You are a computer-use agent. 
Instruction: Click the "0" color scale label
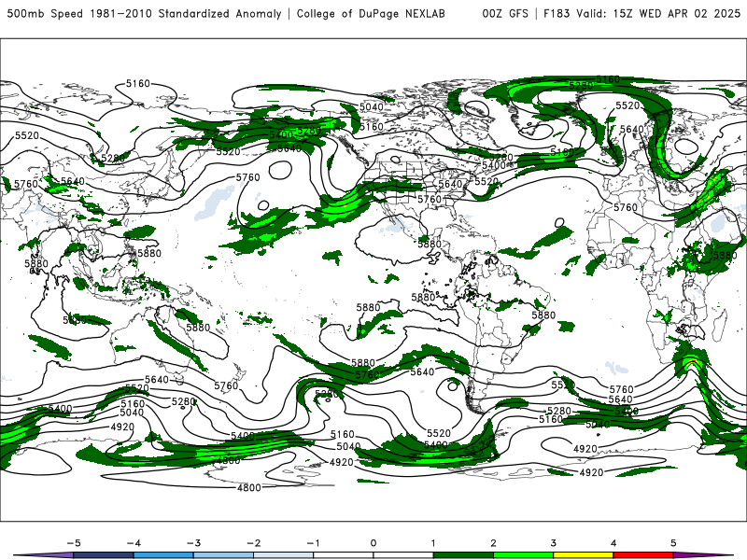point(373,543)
